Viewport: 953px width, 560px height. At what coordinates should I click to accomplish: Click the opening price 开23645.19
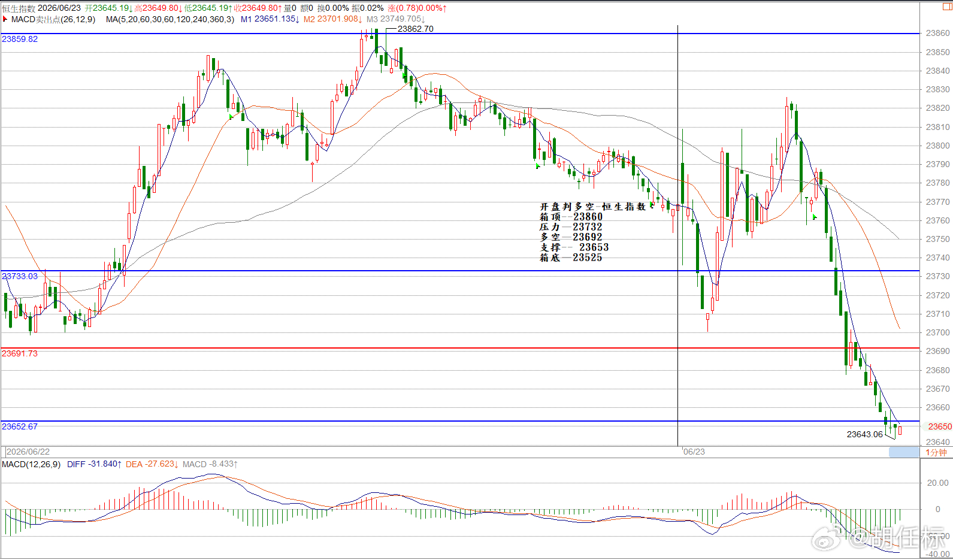[109, 8]
